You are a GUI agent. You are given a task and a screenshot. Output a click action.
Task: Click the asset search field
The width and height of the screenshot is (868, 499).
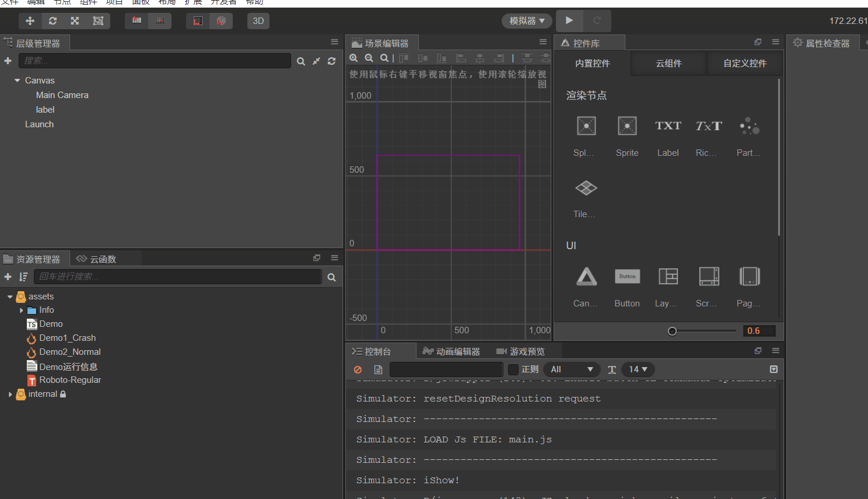click(178, 277)
